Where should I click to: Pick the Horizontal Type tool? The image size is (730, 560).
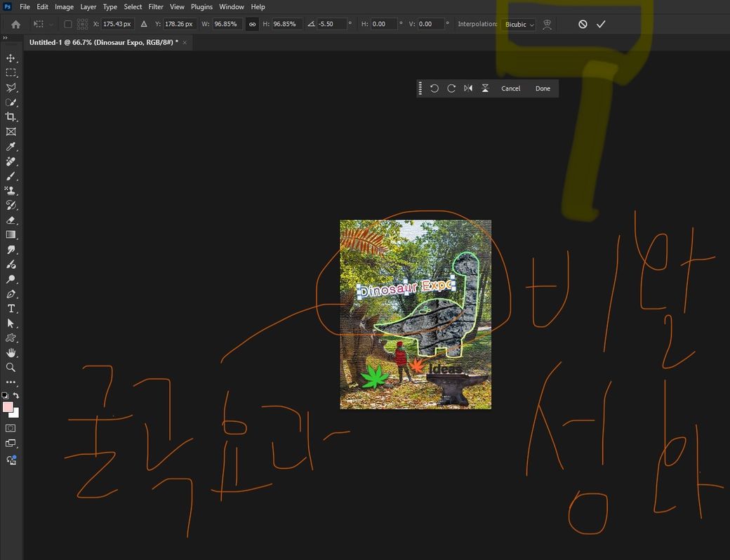tap(11, 309)
